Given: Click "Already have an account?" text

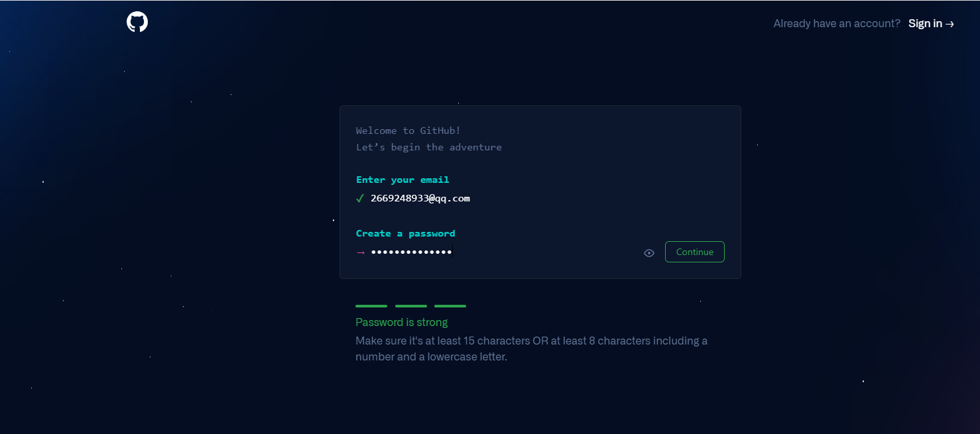Looking at the screenshot, I should tap(837, 23).
